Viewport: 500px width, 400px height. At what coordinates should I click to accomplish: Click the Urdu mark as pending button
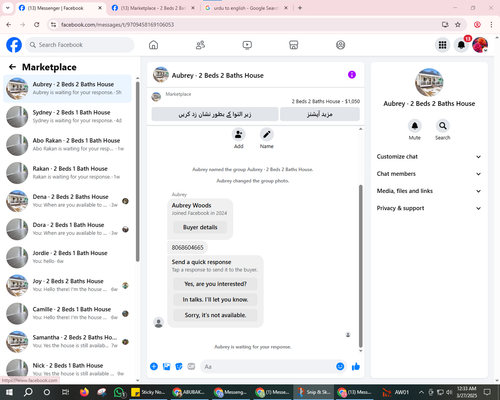click(x=215, y=114)
